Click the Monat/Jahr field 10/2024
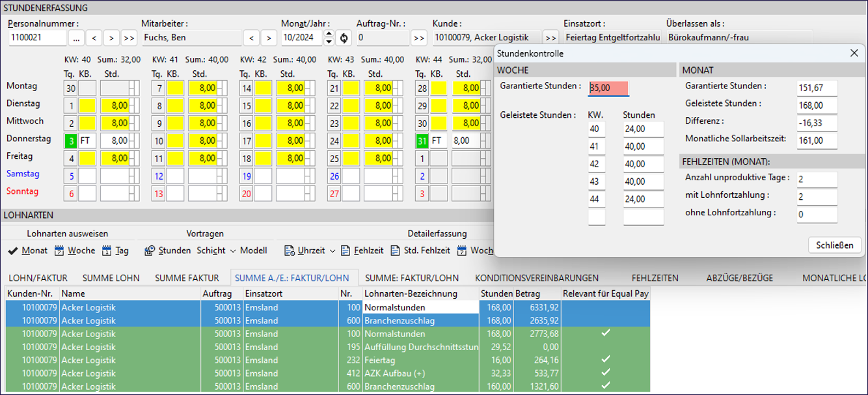 [x=303, y=38]
